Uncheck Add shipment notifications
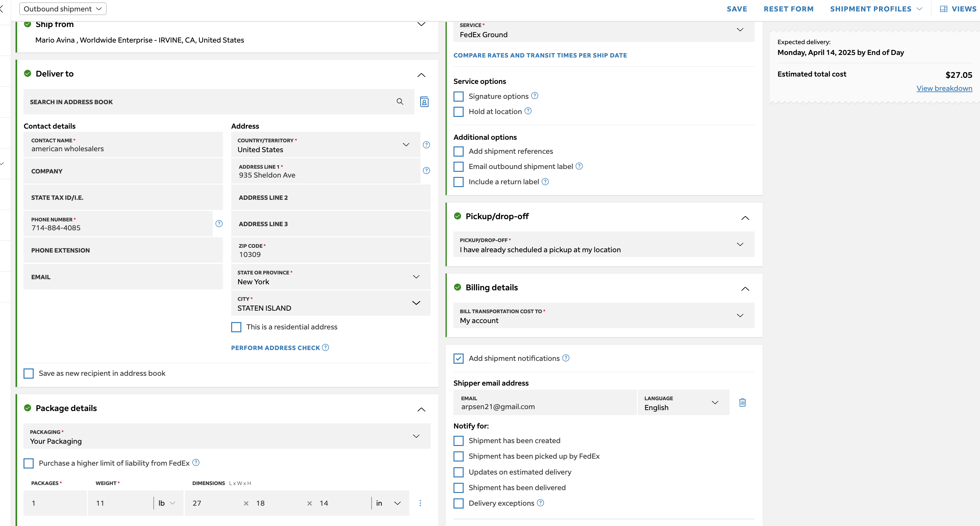This screenshot has height=526, width=980. 459,359
